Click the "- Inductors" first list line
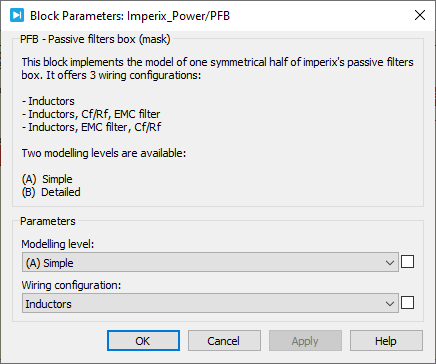The image size is (436, 364). [48, 101]
